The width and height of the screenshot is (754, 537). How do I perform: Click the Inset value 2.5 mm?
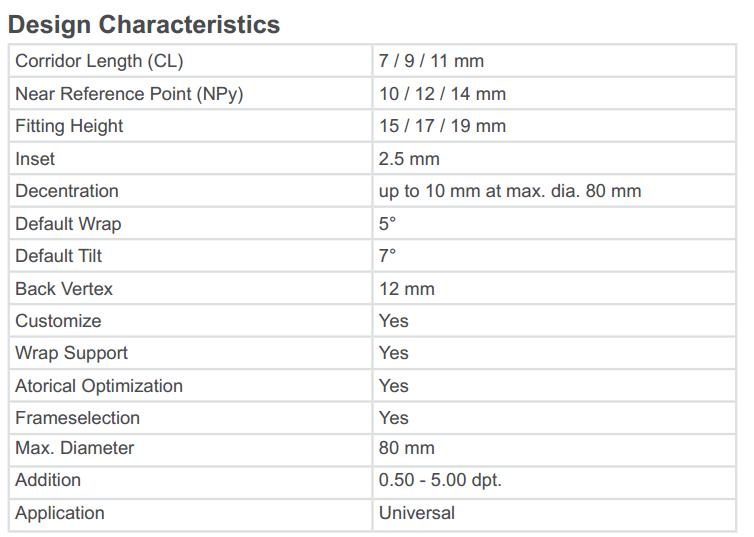(409, 159)
